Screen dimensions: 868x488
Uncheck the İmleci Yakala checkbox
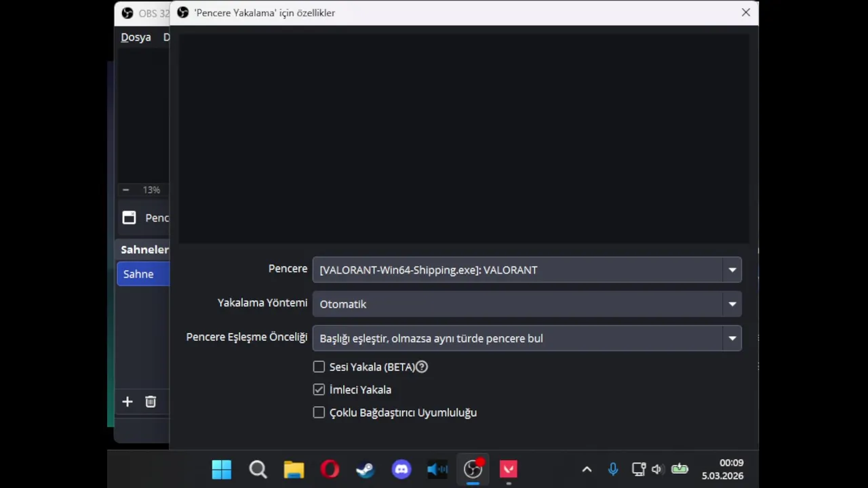tap(319, 390)
